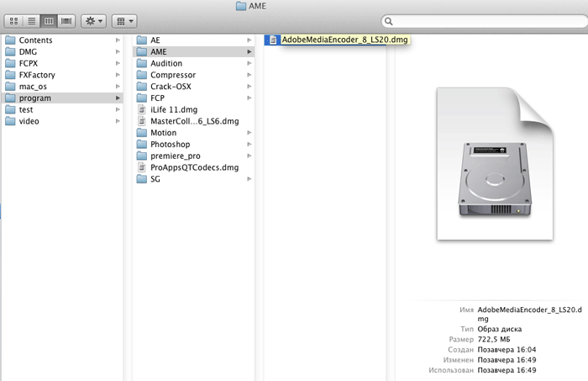Click the search magnifier icon
Image resolution: width=588 pixels, height=381 pixels.
pyautogui.click(x=389, y=21)
